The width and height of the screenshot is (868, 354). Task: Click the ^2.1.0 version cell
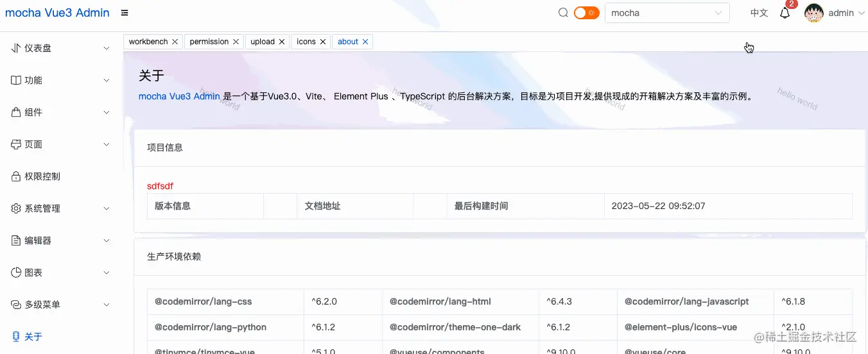click(x=813, y=327)
